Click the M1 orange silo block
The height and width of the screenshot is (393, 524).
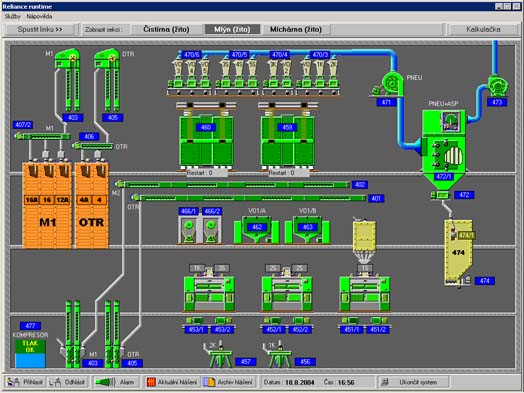(47, 205)
